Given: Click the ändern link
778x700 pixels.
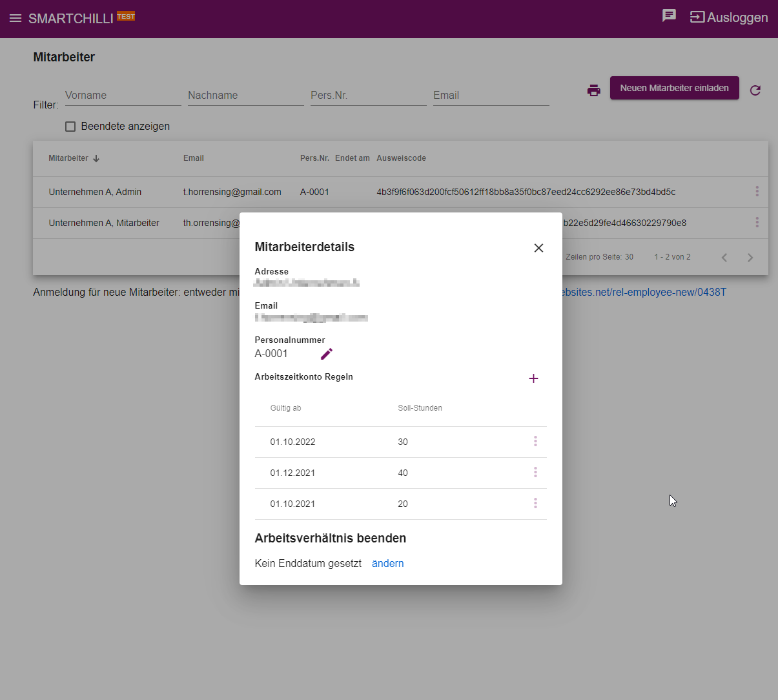Looking at the screenshot, I should [387, 564].
